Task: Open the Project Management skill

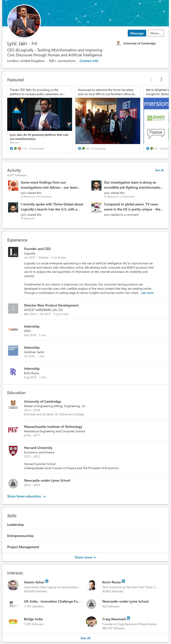Action: pos(23,547)
